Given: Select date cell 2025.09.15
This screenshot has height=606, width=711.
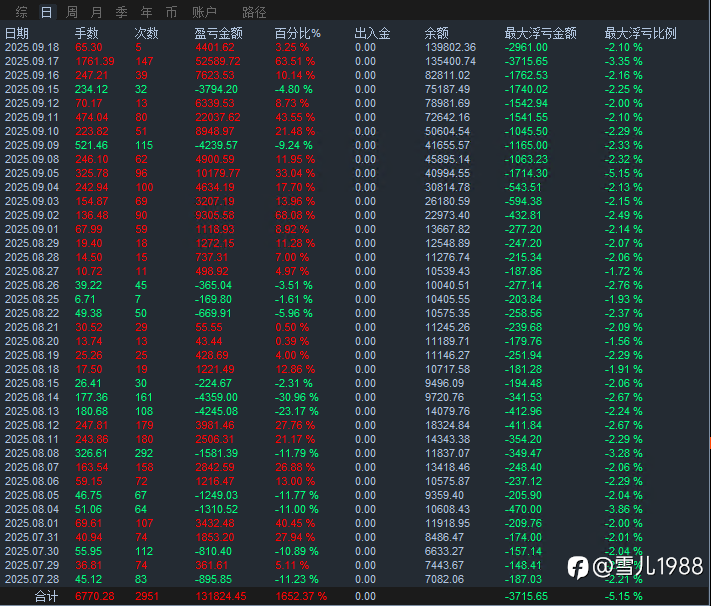Looking at the screenshot, I should point(32,89).
